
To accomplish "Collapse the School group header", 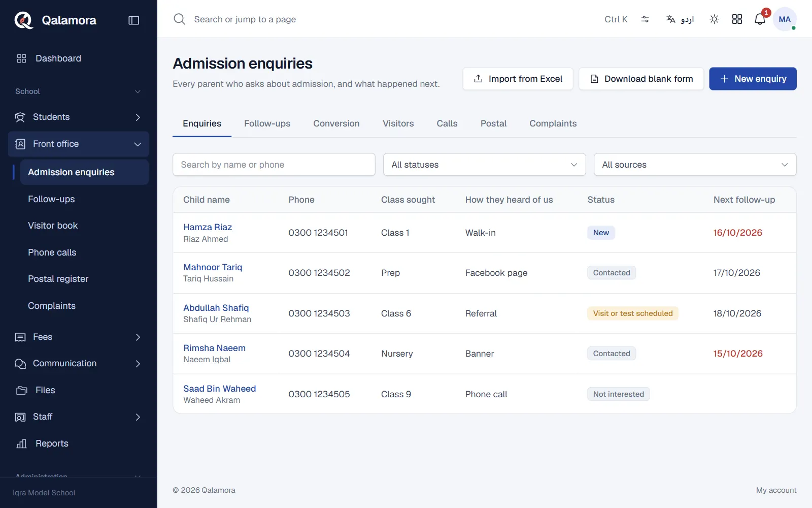I will 78,91.
